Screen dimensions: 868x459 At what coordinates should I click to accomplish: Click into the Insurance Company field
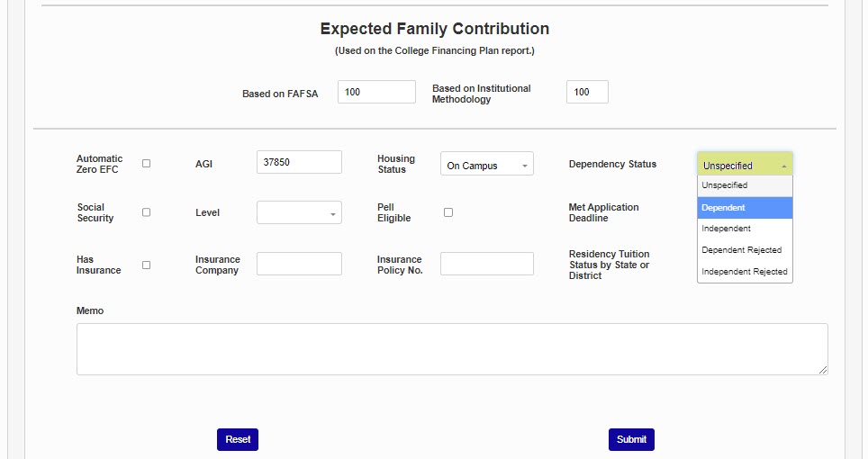pos(299,264)
